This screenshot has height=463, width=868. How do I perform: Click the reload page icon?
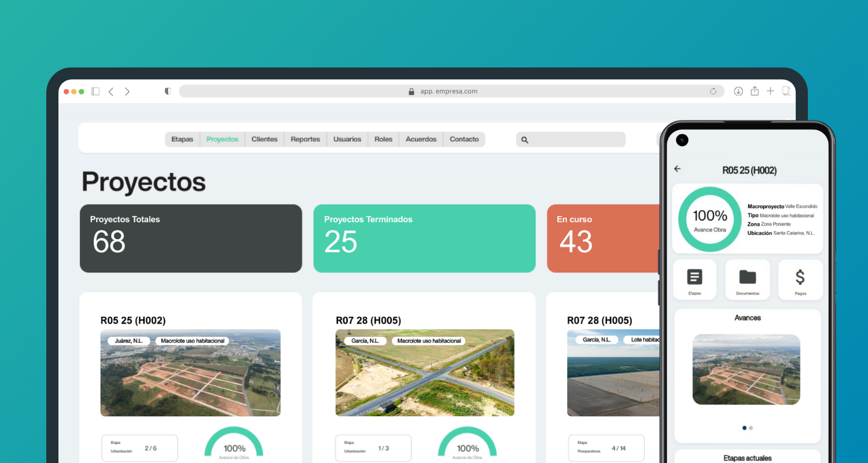[713, 91]
